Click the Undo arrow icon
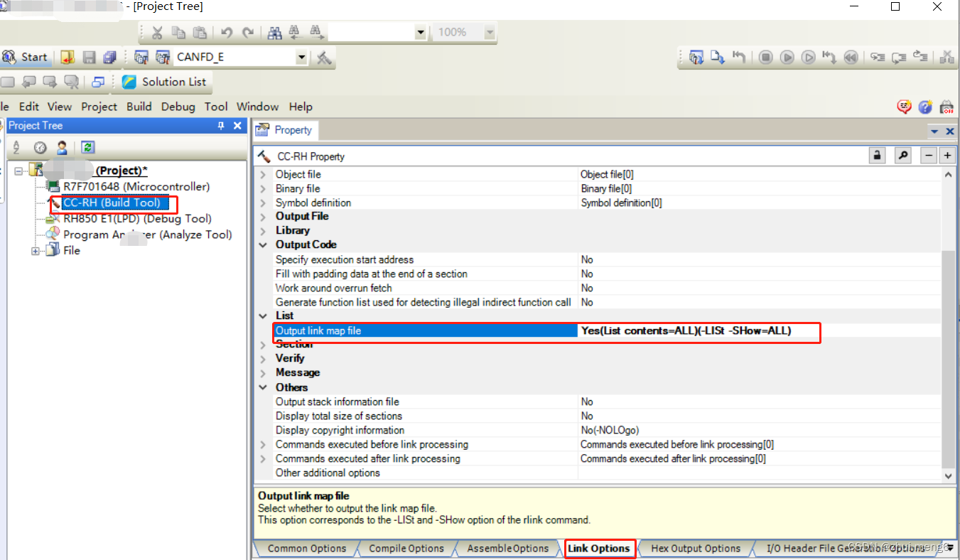 [x=227, y=33]
